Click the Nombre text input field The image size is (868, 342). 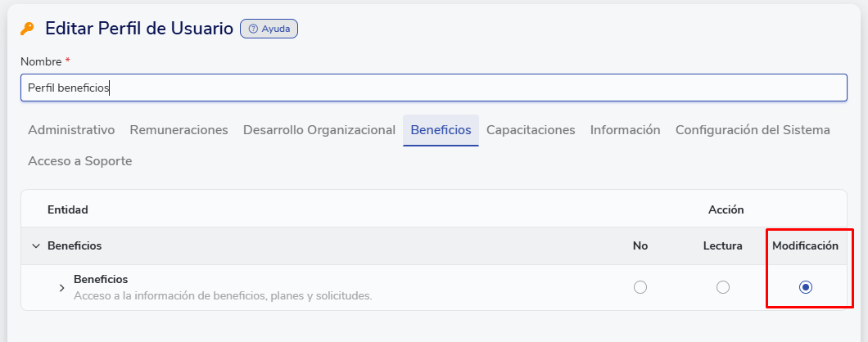click(433, 88)
